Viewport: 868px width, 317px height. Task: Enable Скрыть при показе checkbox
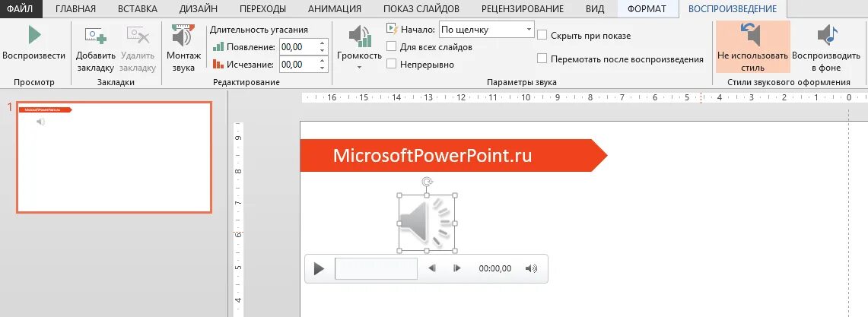pos(542,36)
